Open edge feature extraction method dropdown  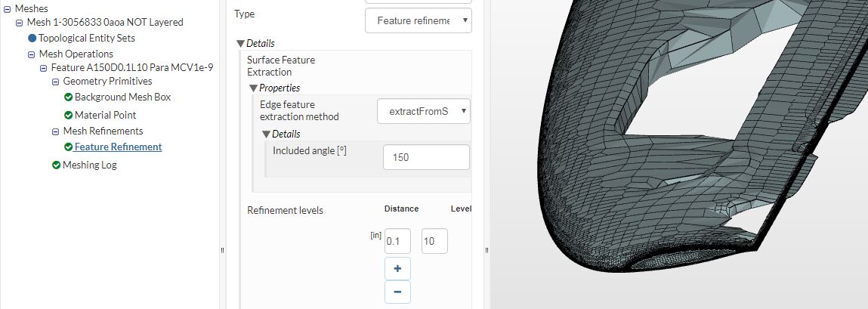click(x=424, y=111)
